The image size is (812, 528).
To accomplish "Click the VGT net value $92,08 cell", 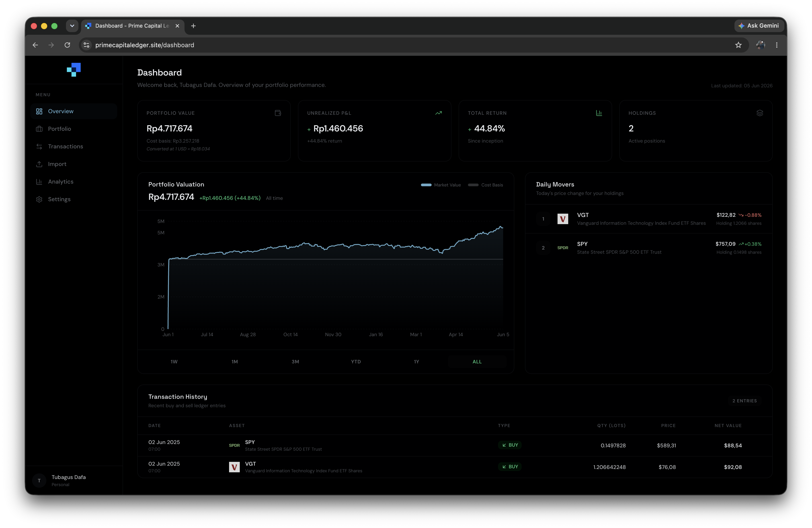I will click(x=733, y=467).
